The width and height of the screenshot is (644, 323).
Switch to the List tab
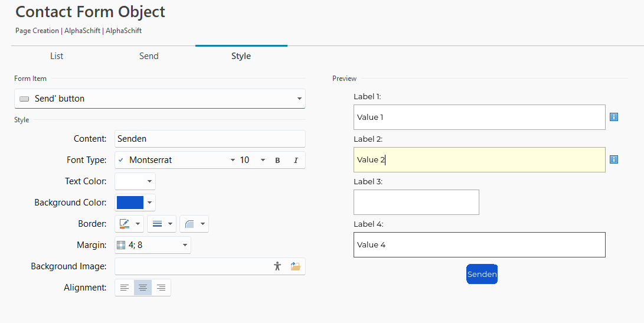coord(57,56)
